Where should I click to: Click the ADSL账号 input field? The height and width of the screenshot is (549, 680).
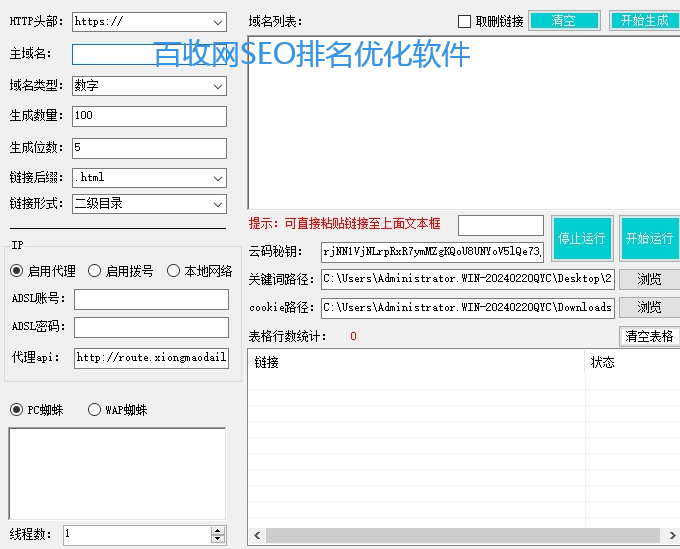point(151,299)
